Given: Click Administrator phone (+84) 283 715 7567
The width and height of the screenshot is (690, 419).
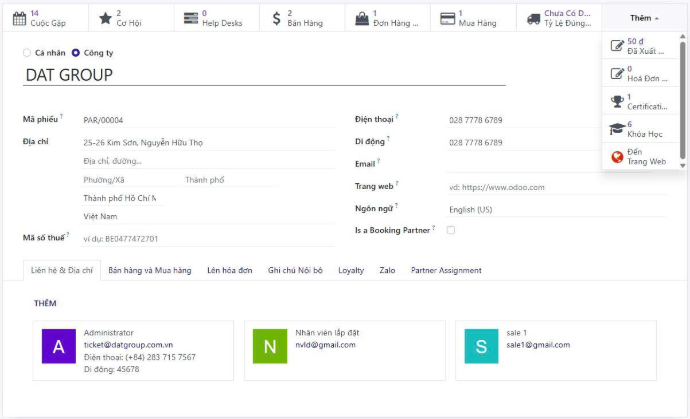Looking at the screenshot, I should point(160,357).
